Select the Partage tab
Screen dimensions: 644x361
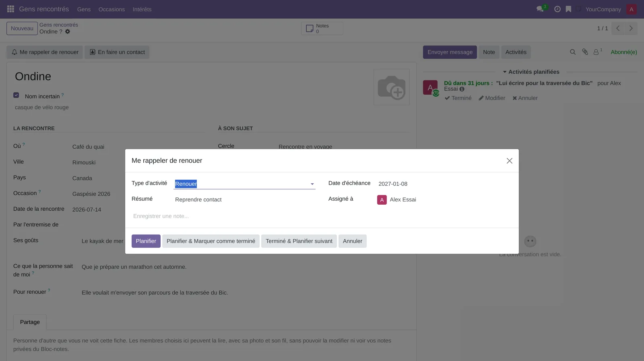pos(30,322)
